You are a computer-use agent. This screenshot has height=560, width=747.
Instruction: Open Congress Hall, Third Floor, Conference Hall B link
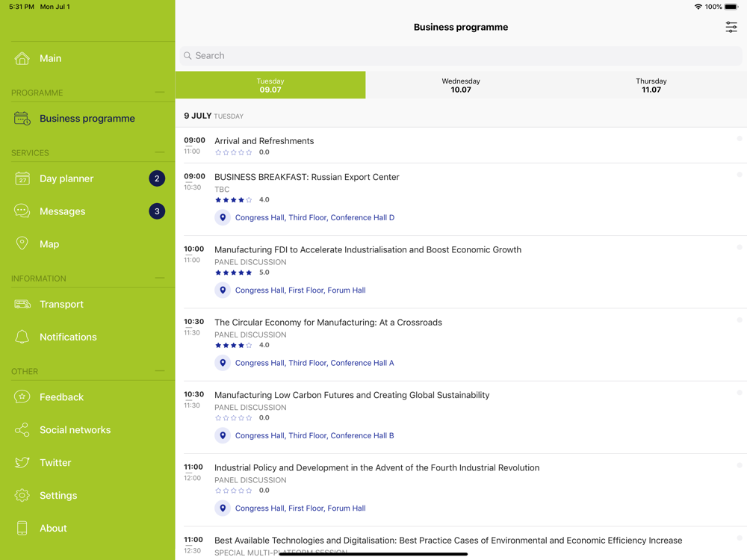coord(314,435)
